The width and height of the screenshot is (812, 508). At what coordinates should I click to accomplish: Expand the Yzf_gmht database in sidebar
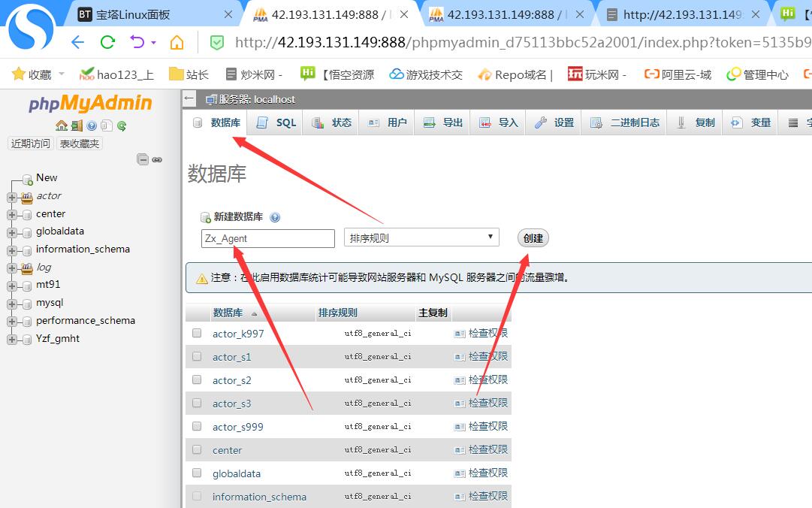[11, 339]
